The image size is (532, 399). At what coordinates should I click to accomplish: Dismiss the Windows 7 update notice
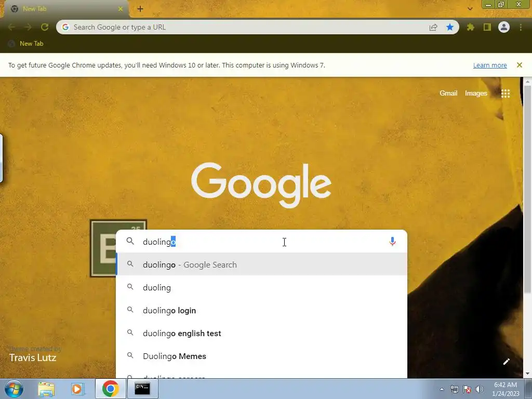click(520, 65)
